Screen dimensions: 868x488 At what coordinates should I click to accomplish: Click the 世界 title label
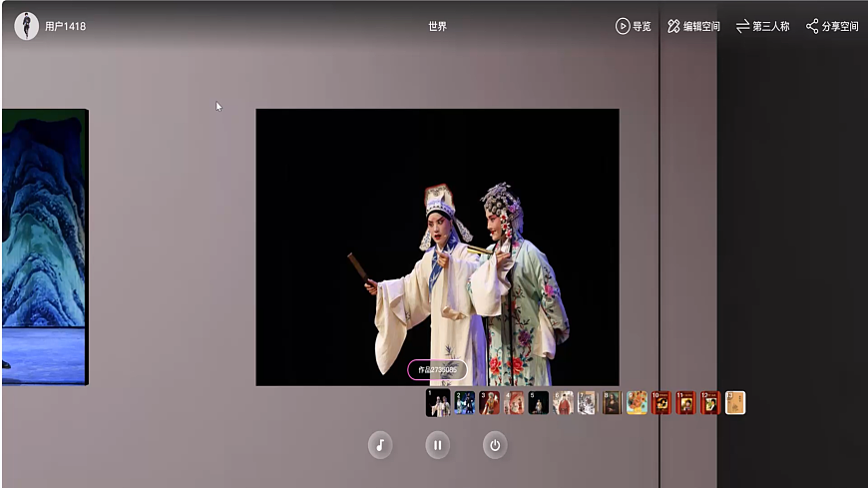click(437, 26)
